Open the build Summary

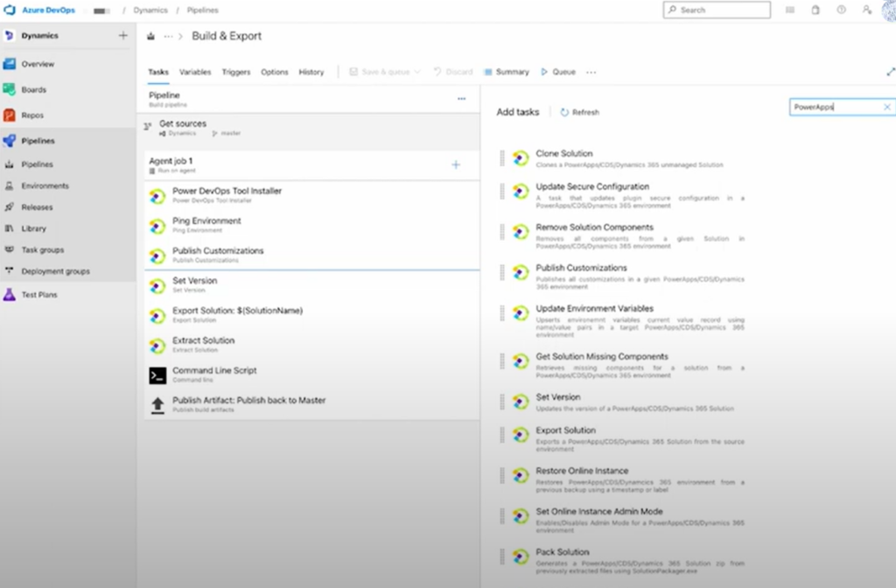click(x=507, y=72)
